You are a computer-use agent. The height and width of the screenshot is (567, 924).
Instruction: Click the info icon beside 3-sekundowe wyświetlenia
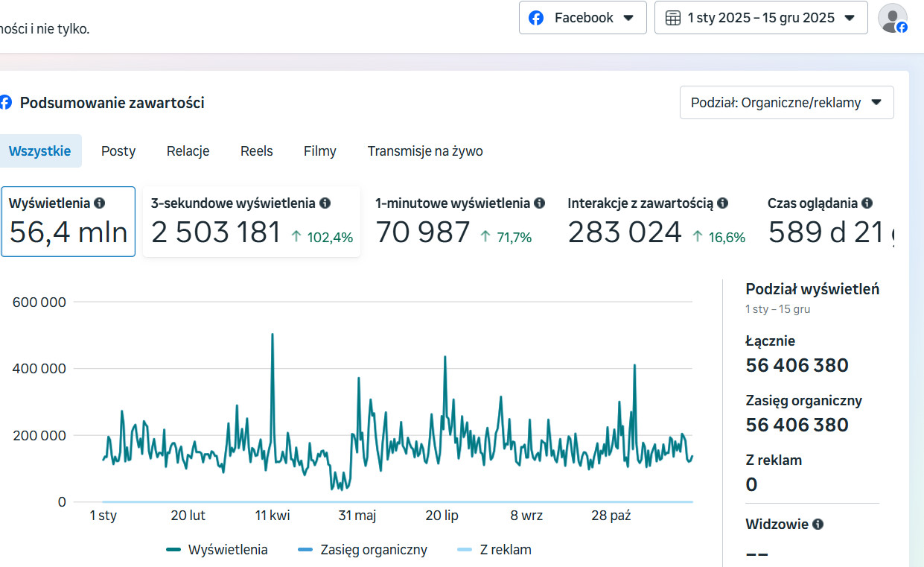point(324,202)
